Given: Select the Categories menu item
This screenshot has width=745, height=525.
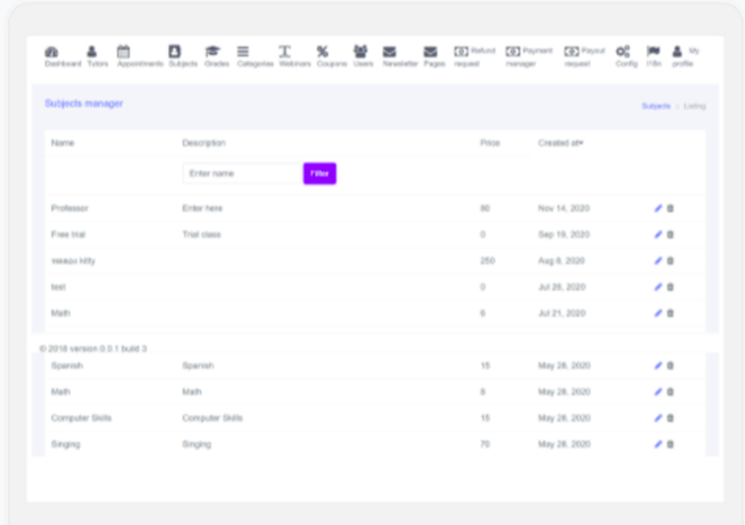Looking at the screenshot, I should (x=254, y=56).
